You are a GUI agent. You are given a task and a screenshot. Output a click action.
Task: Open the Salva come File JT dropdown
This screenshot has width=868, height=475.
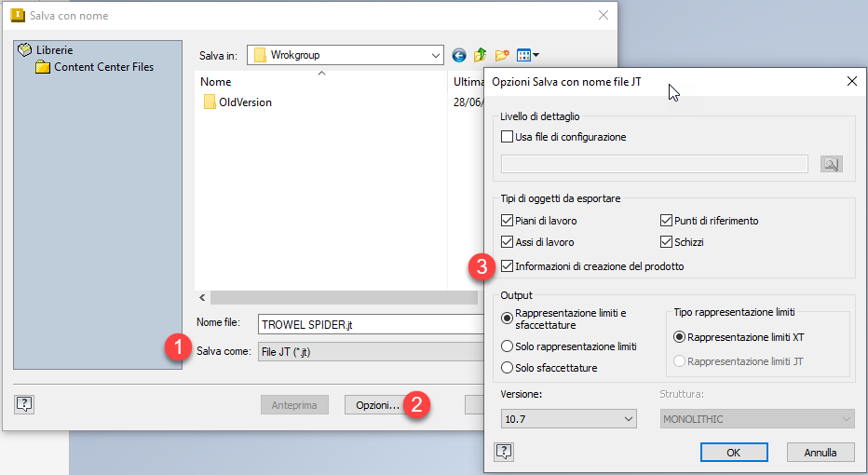371,351
